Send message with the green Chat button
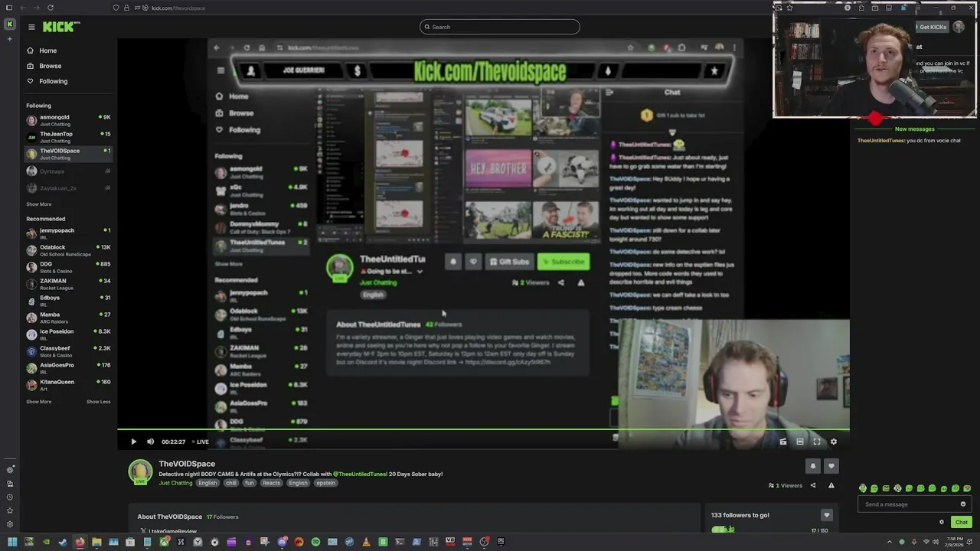Screen dimensions: 980x551 961,522
